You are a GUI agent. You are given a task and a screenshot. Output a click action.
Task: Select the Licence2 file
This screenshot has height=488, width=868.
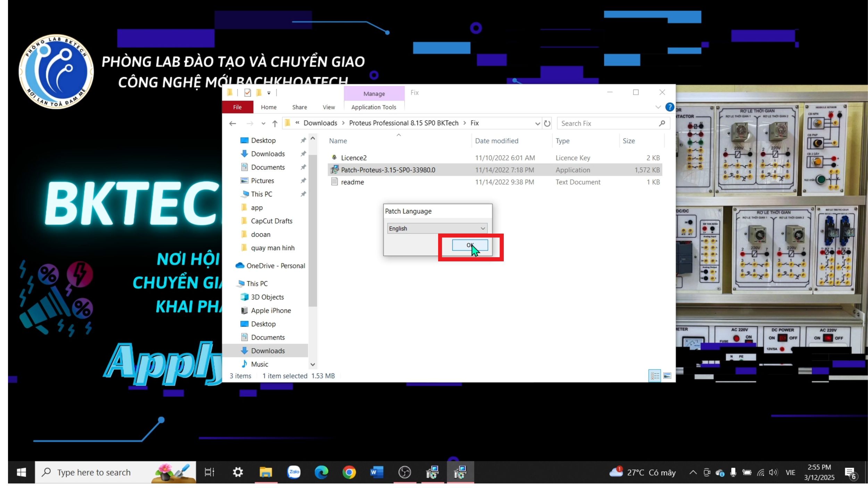[x=495, y=158]
